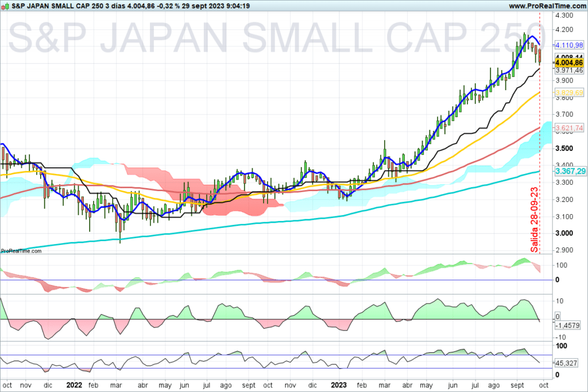The image size is (588, 392).
Task: Click the -0,32 % change value in header
Action: [168, 6]
